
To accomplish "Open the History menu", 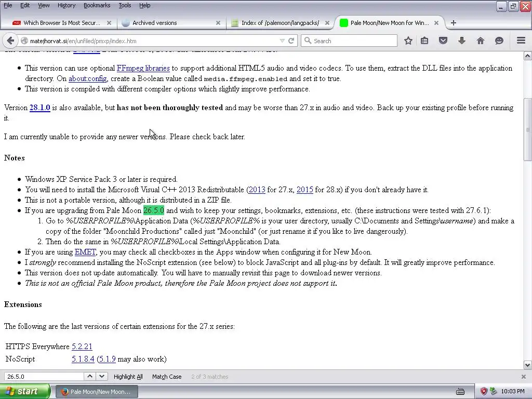I will click(66, 5).
